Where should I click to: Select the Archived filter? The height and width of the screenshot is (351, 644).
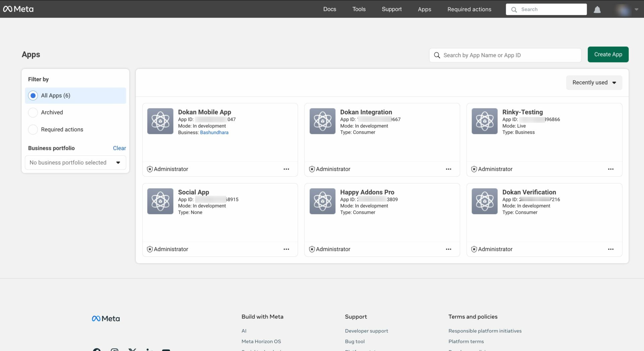33,112
